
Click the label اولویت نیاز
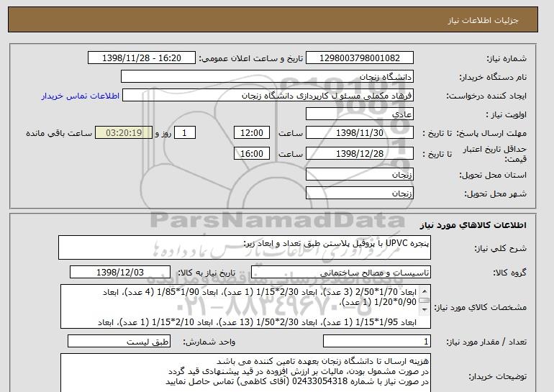[506, 114]
